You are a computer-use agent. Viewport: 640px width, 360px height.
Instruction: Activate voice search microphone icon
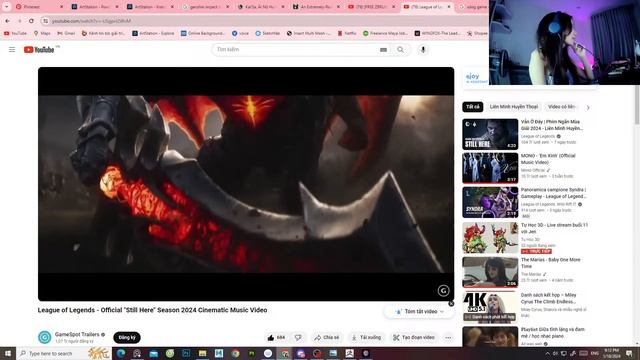click(423, 49)
